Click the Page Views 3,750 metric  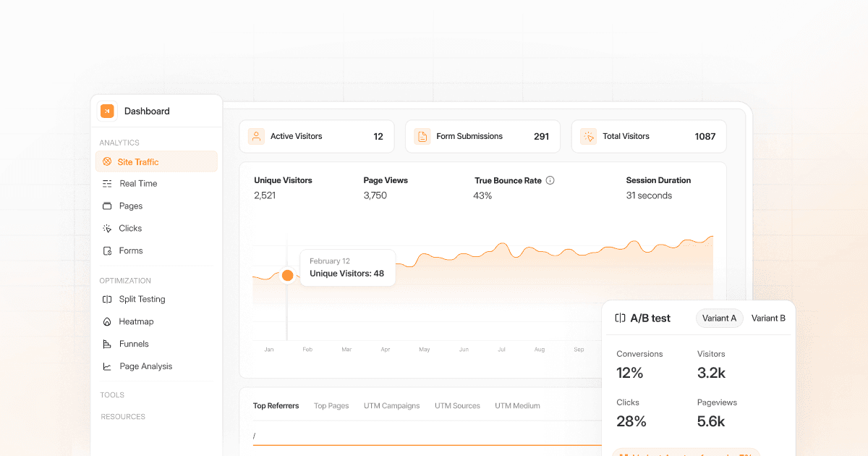(386, 187)
